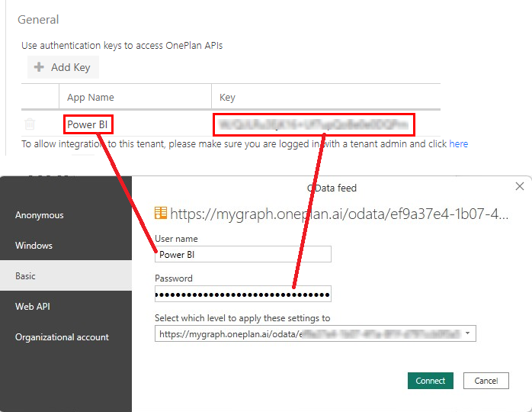
Task: Cancel the OData feed dialog
Action: click(486, 381)
